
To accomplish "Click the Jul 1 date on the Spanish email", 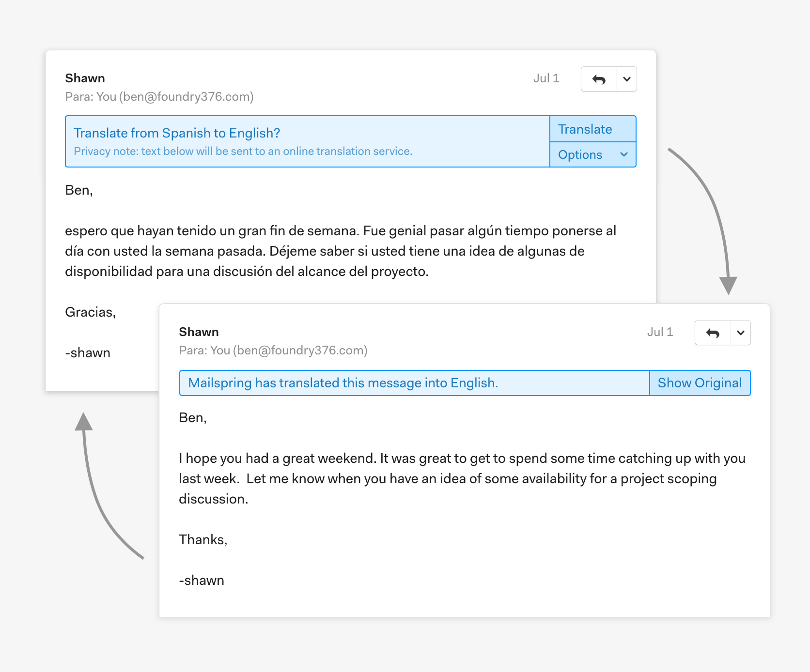I will tap(546, 78).
